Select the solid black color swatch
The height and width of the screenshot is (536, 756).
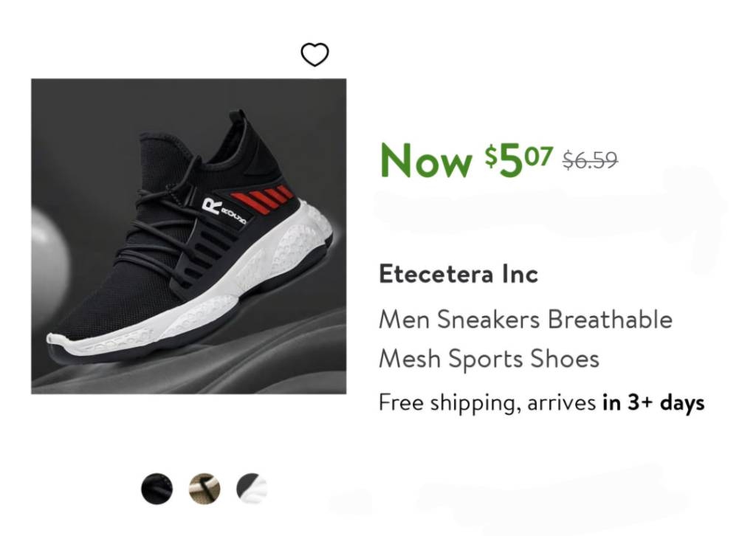(157, 489)
